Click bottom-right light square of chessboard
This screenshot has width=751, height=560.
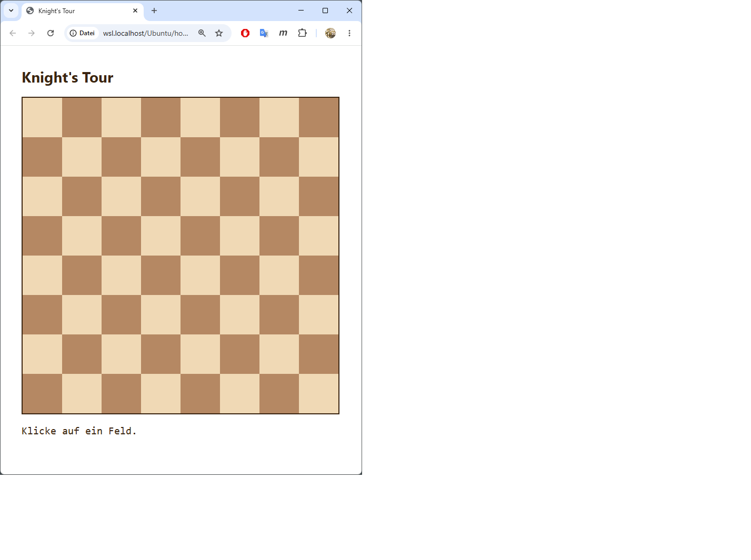(x=319, y=394)
